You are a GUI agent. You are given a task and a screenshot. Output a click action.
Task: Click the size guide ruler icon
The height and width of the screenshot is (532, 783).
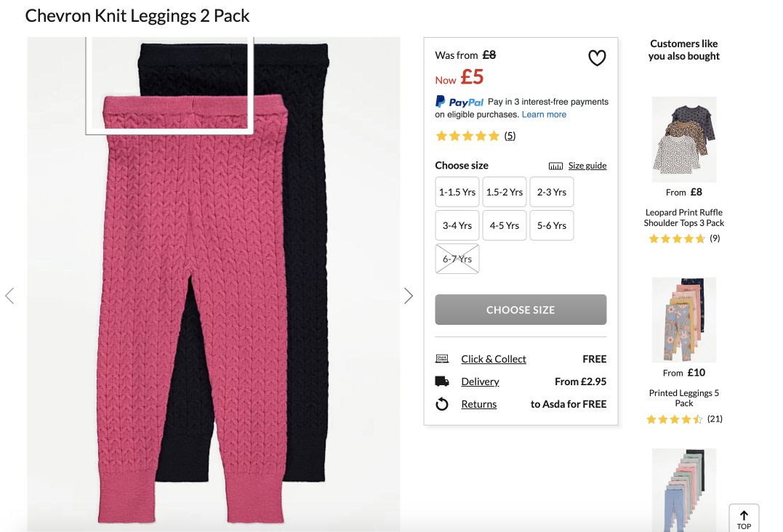[x=555, y=166]
